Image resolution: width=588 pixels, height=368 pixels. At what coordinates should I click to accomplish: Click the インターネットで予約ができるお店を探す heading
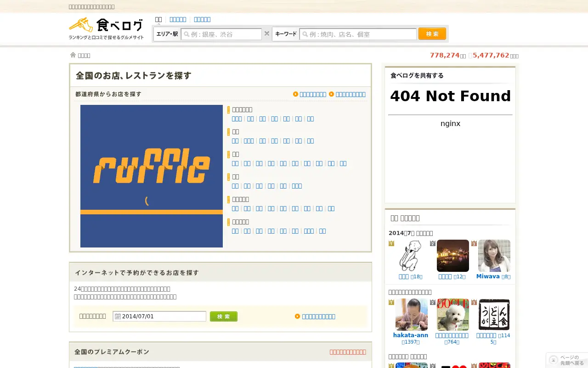tap(137, 273)
